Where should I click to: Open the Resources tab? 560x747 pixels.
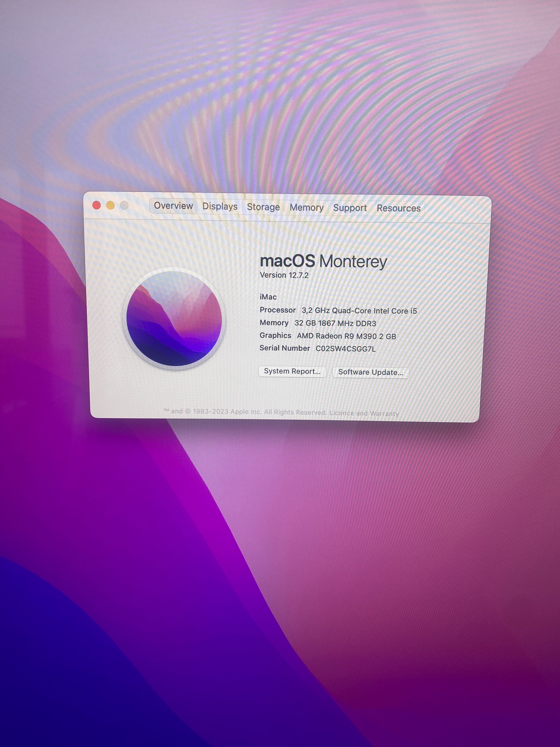399,208
